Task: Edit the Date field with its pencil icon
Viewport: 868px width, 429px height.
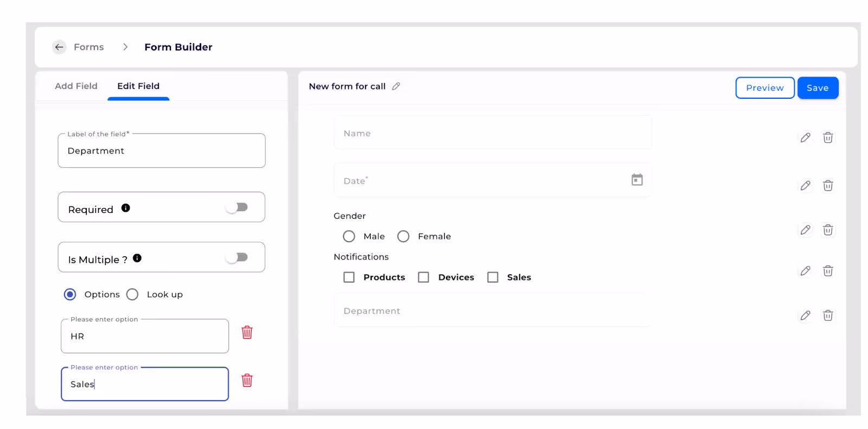Action: pos(806,186)
